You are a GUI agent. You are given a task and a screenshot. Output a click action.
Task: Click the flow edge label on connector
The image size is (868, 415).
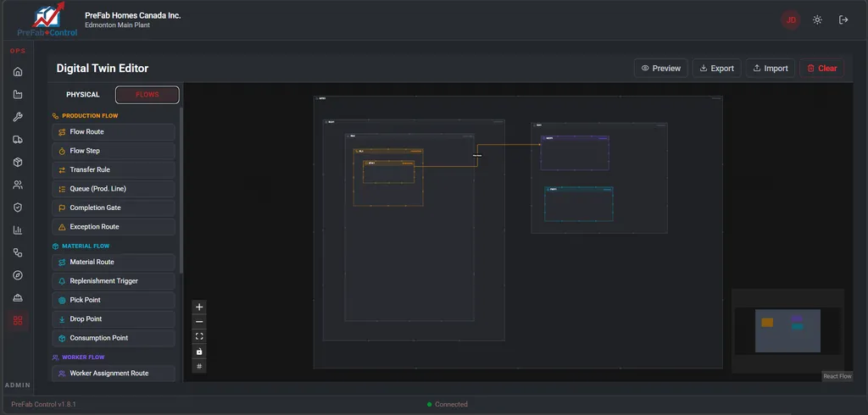(x=477, y=156)
